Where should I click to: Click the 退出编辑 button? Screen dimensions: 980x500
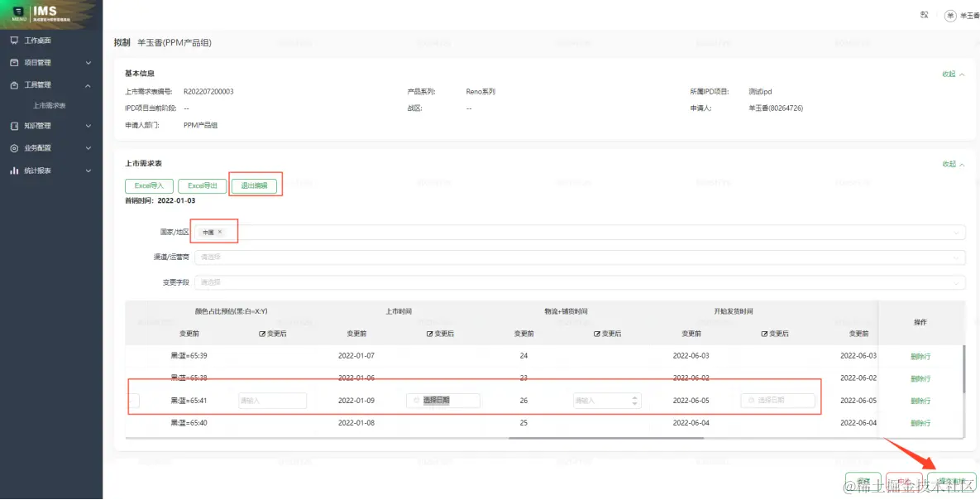coord(254,186)
